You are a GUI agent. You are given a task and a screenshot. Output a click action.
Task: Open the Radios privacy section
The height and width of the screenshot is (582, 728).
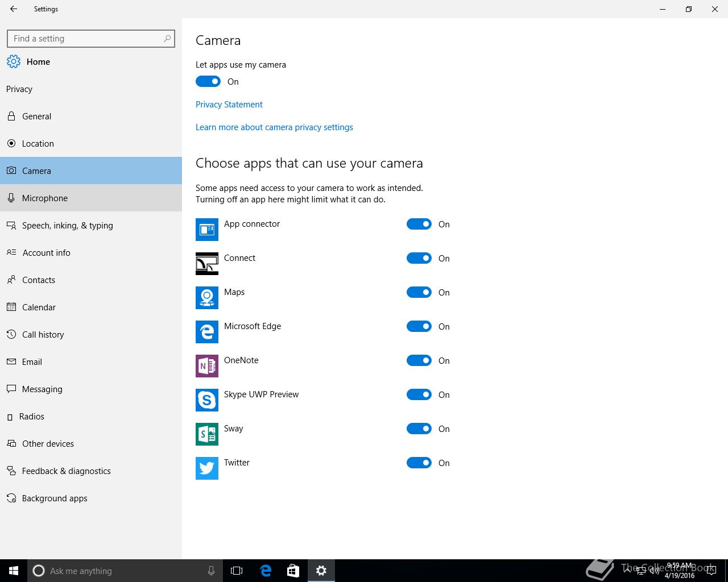[91, 416]
